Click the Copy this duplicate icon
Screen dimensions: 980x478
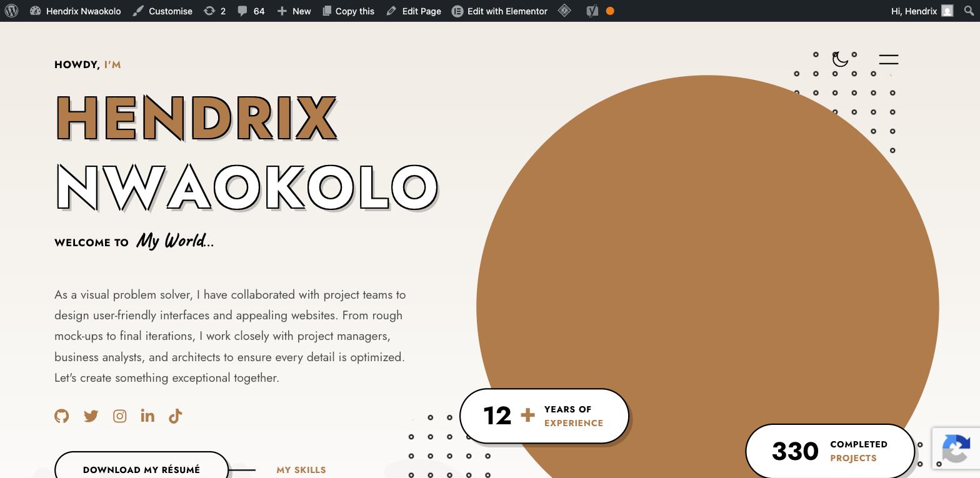326,11
